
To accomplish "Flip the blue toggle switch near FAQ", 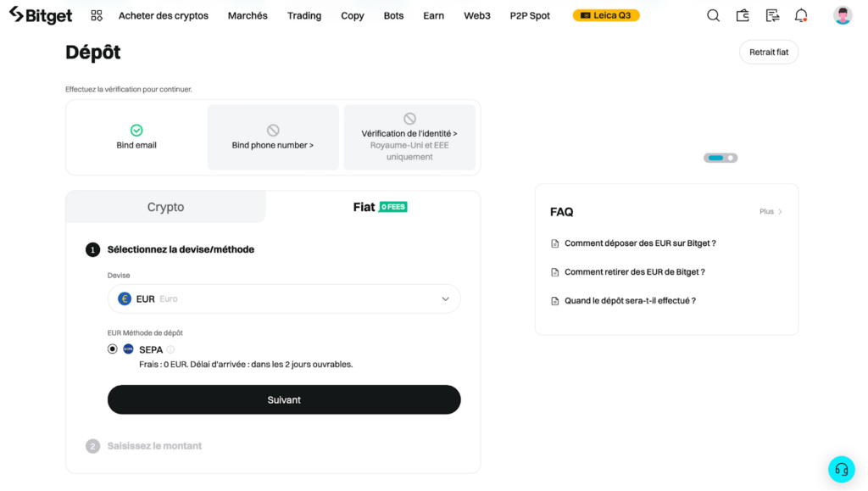I will 720,158.
